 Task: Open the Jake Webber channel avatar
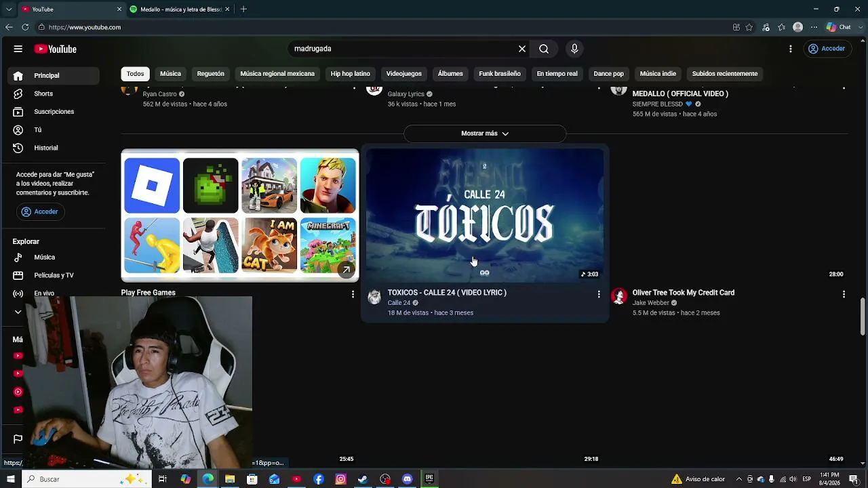pyautogui.click(x=619, y=297)
